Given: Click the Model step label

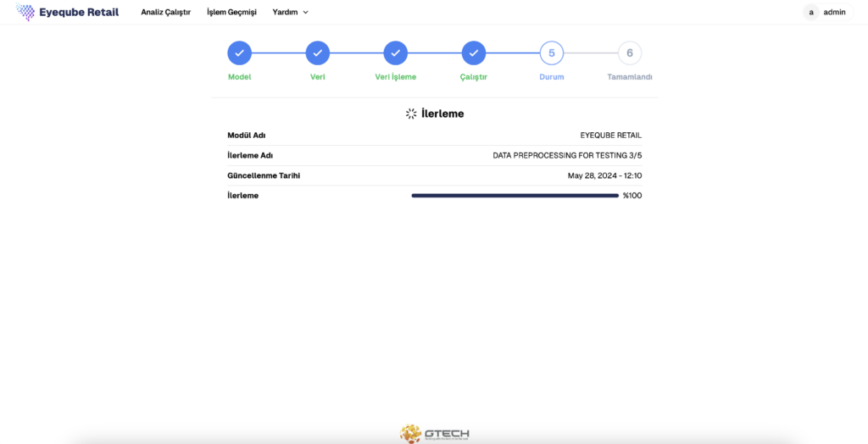Looking at the screenshot, I should (x=240, y=77).
